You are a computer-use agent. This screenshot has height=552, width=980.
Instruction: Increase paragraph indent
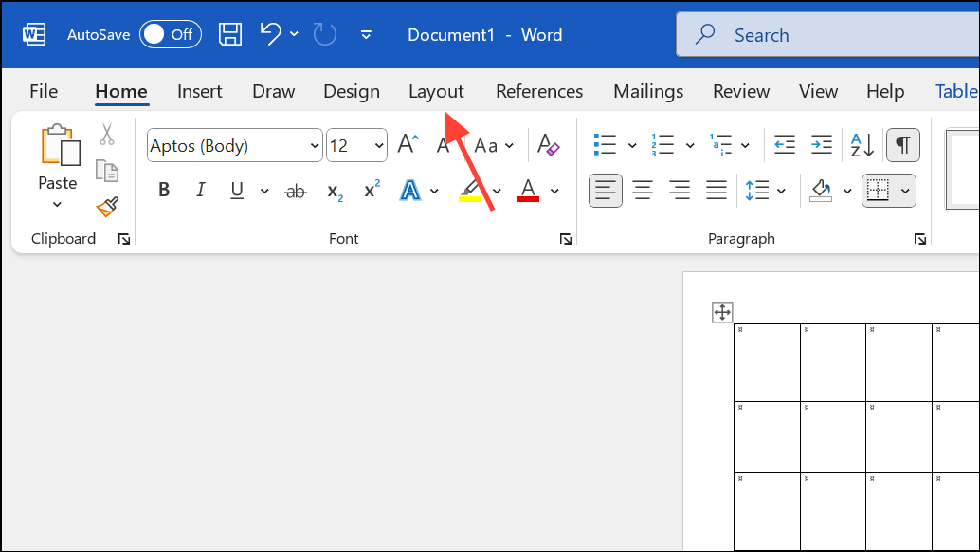tap(822, 144)
